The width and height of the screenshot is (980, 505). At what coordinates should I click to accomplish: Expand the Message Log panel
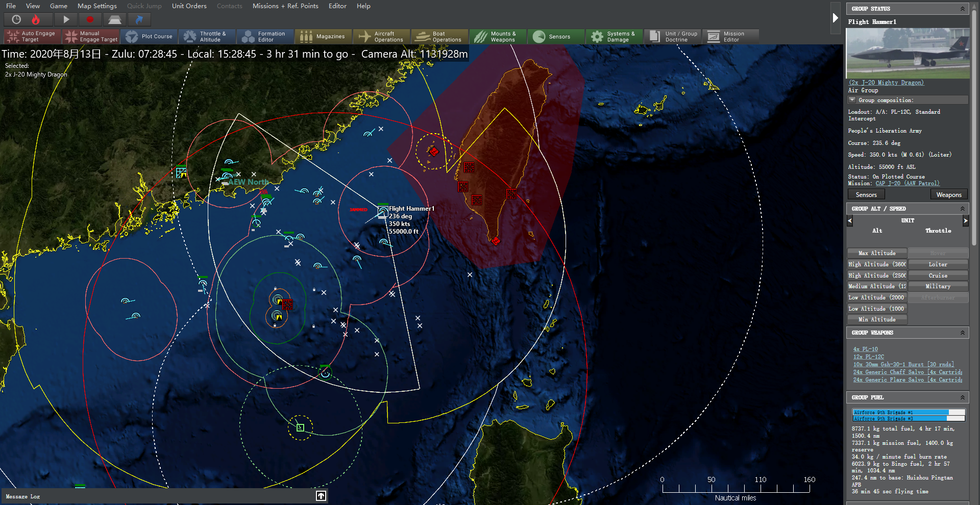click(321, 496)
